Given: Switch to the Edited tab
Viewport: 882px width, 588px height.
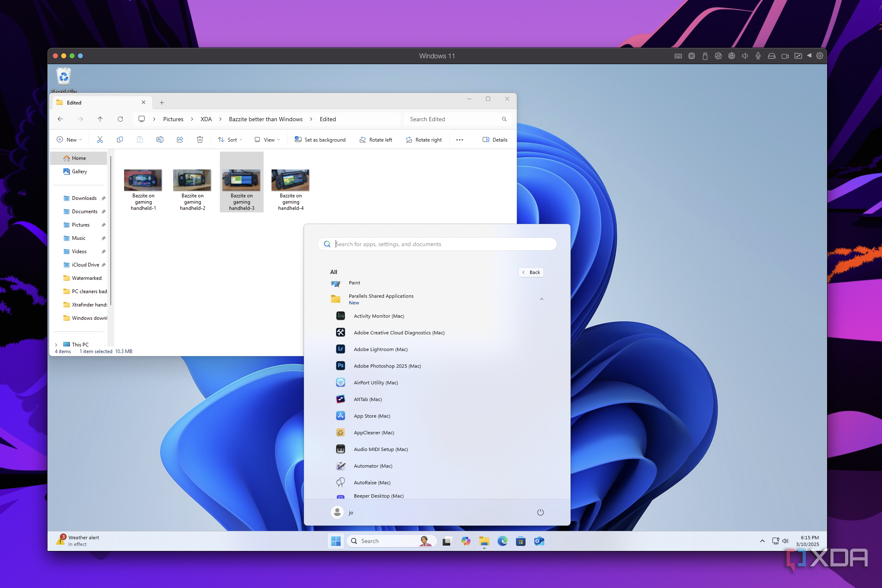Looking at the screenshot, I should coord(101,102).
